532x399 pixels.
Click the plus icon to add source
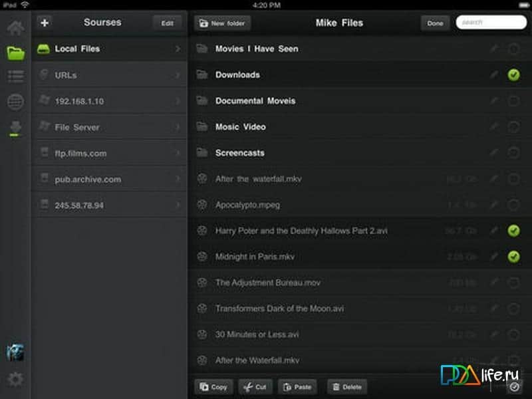tap(45, 23)
